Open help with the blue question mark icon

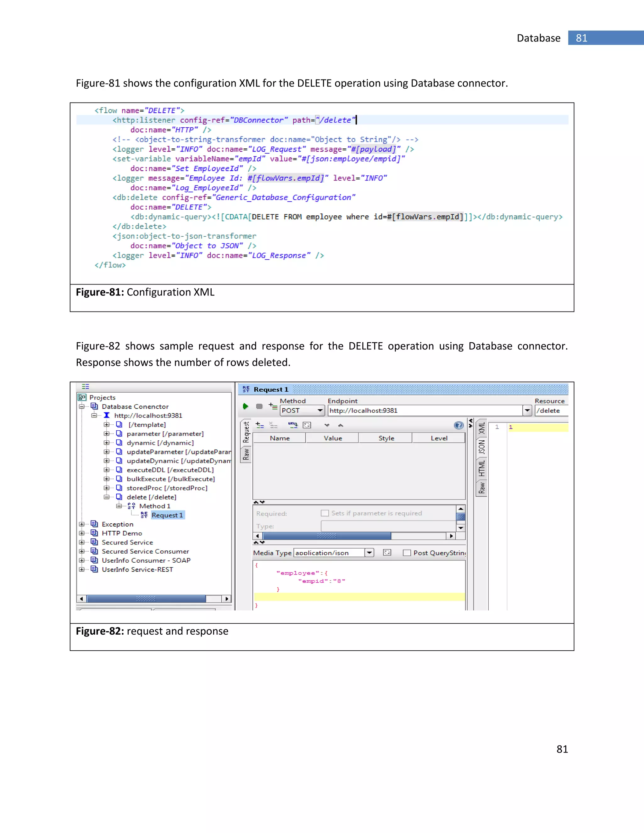click(x=458, y=425)
